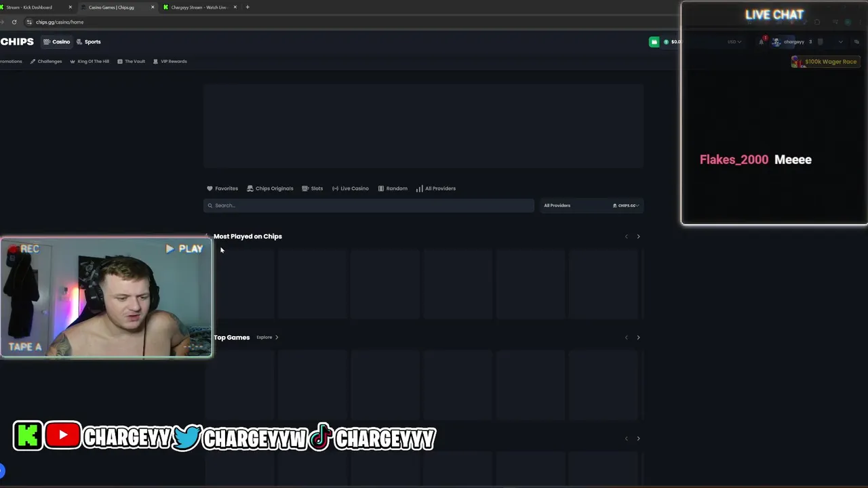
Task: Open VIP Rewards page
Action: point(170,62)
